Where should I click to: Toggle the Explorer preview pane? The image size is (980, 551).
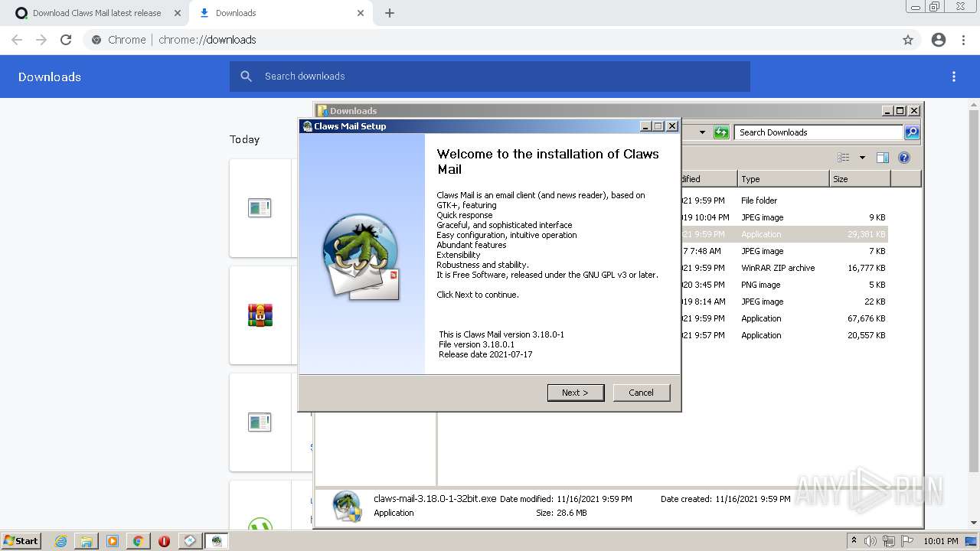coord(883,158)
